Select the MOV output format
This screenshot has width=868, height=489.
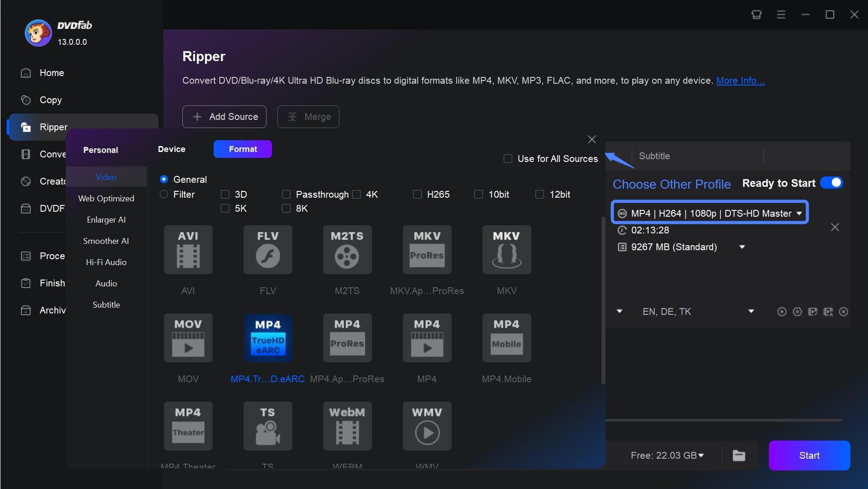pos(188,337)
